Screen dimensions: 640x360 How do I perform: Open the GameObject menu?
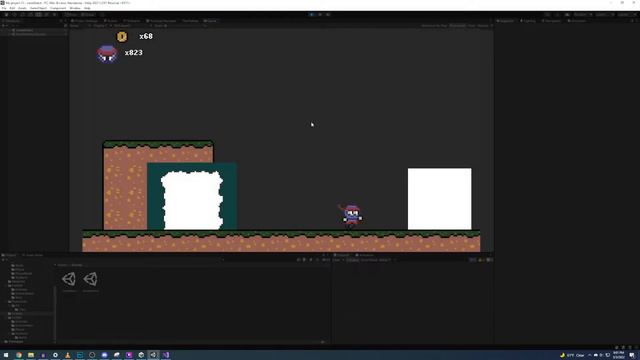pyautogui.click(x=38, y=8)
